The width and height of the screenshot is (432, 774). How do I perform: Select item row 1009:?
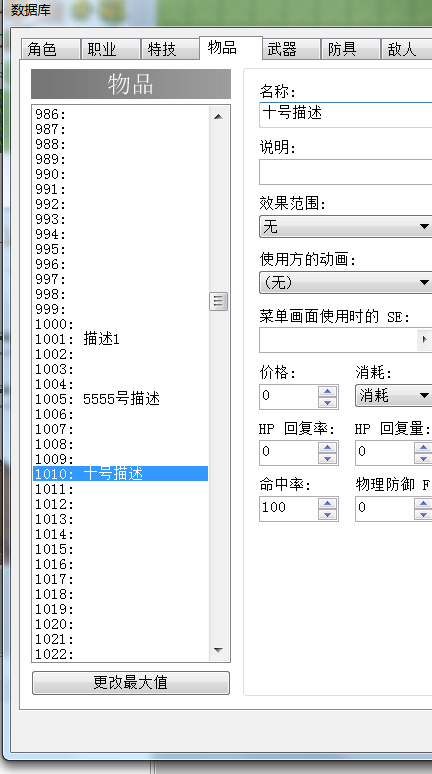tap(120, 459)
